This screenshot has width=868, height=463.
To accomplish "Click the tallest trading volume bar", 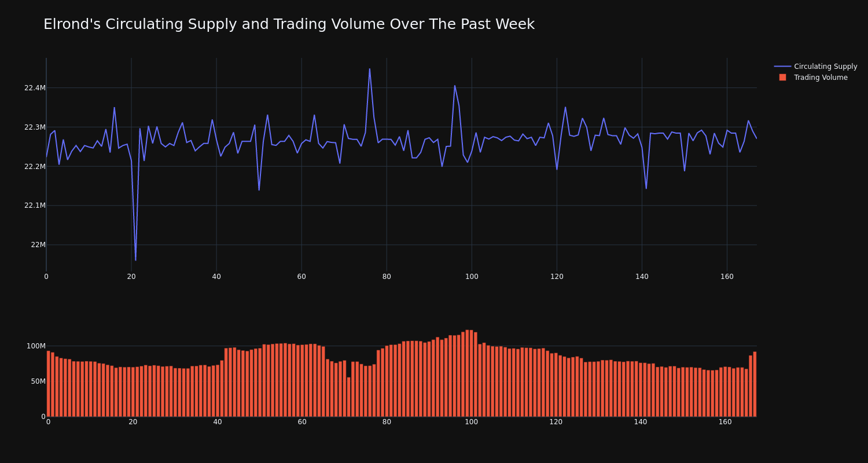I will pyautogui.click(x=467, y=373).
